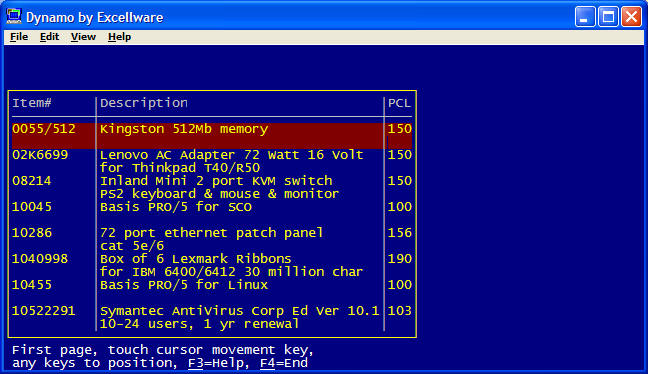Image resolution: width=648 pixels, height=374 pixels.
Task: Open the Edit menu
Action: [x=50, y=37]
